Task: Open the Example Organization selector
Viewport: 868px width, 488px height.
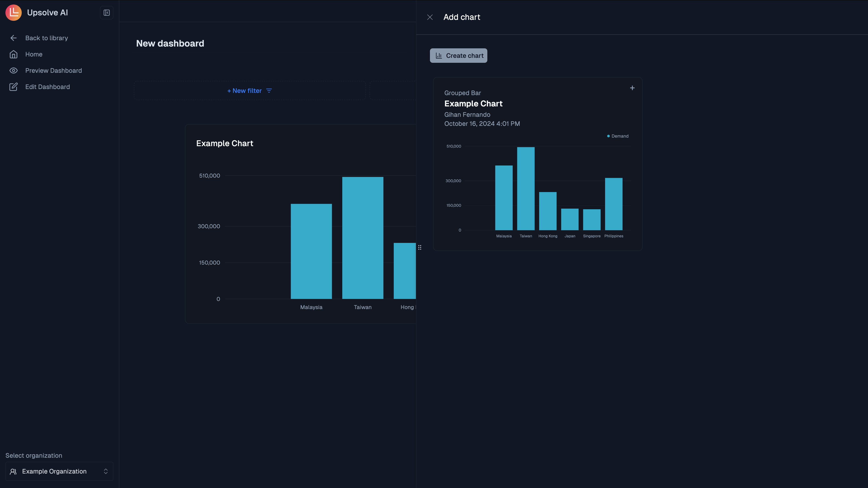Action: pos(59,471)
